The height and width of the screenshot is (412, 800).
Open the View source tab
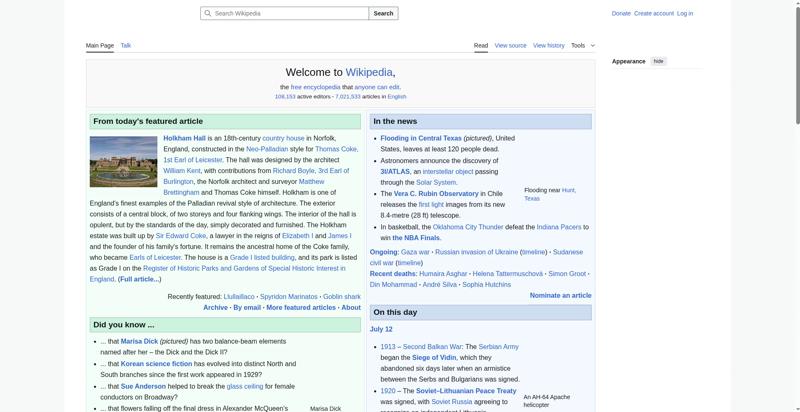(510, 45)
